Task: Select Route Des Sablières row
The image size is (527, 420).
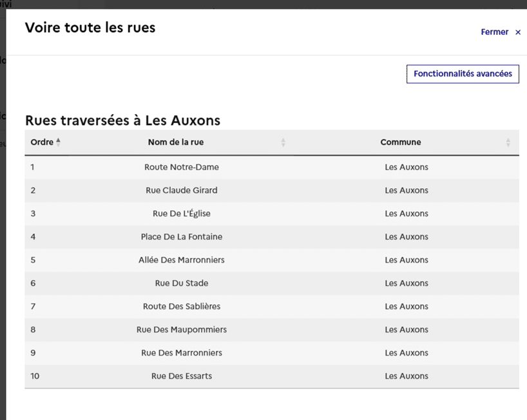Action: click(272, 306)
